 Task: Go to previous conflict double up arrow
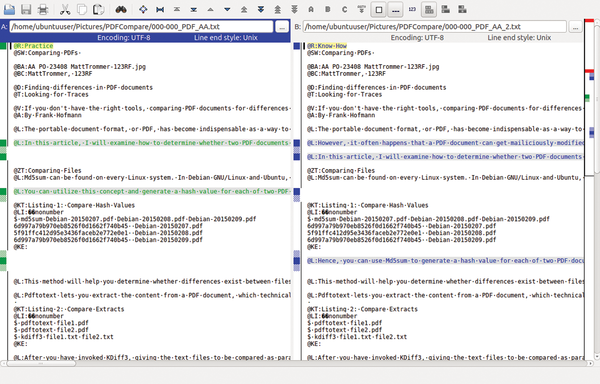[244, 9]
